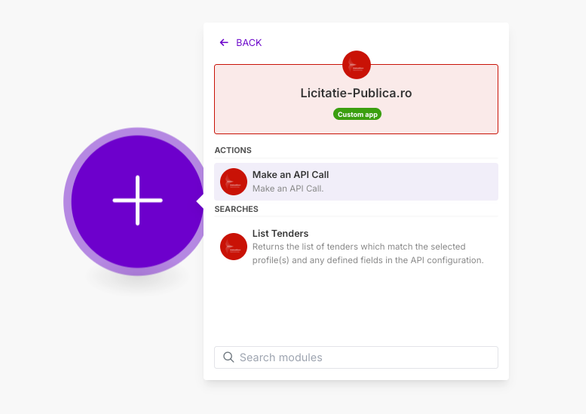Click the List Tenders description text

pyautogui.click(x=368, y=253)
